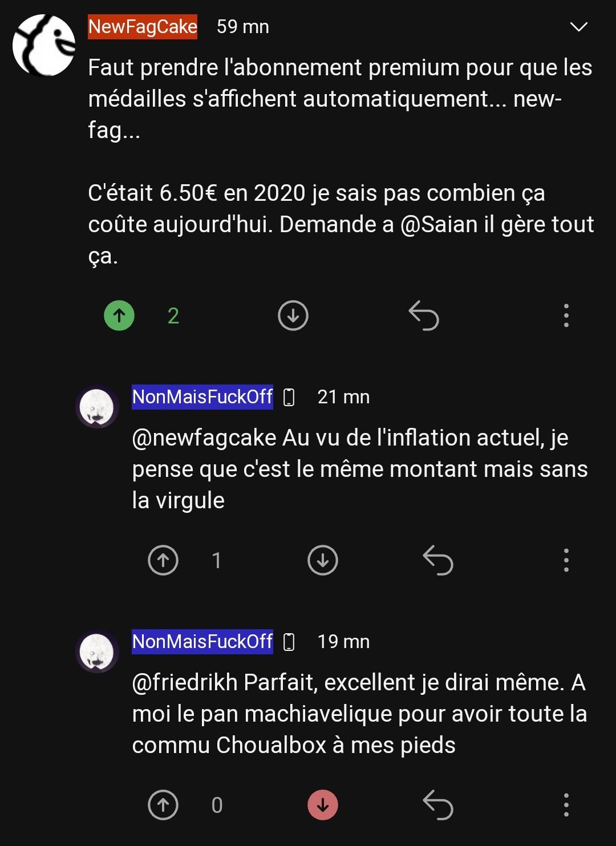Reply to the 19 mn old @friedrikh comment
This screenshot has width=616, height=846.
click(437, 805)
